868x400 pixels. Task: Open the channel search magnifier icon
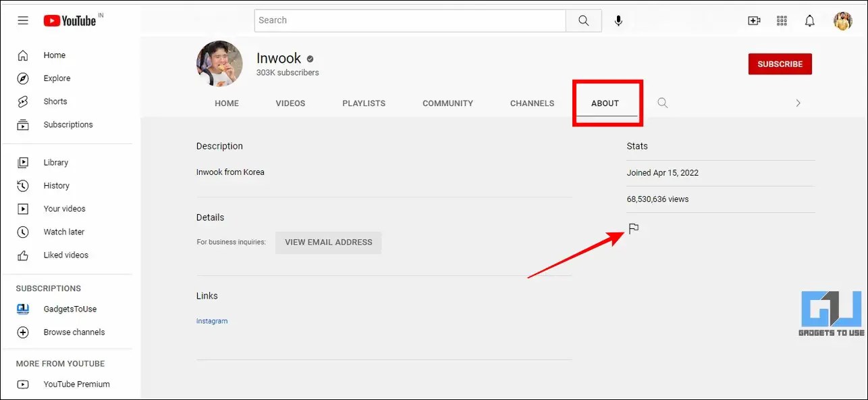(x=662, y=103)
